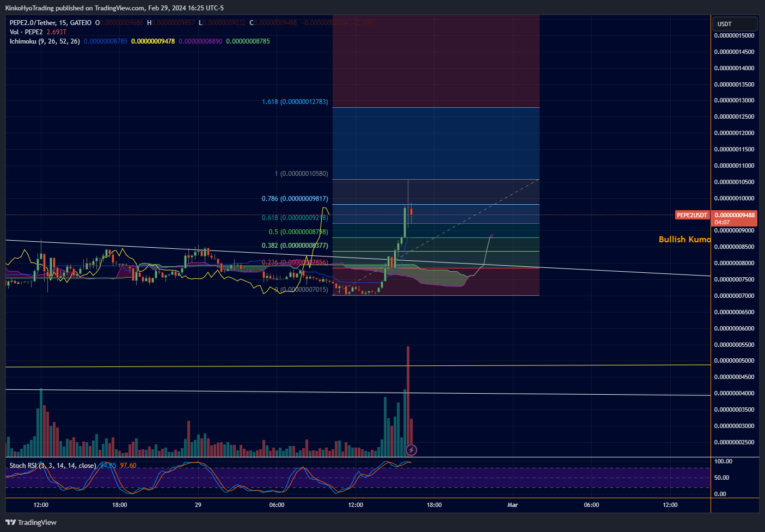Viewport: 765px width, 532px height.
Task: Click price axis label 0.00000003000
Action: point(734,426)
